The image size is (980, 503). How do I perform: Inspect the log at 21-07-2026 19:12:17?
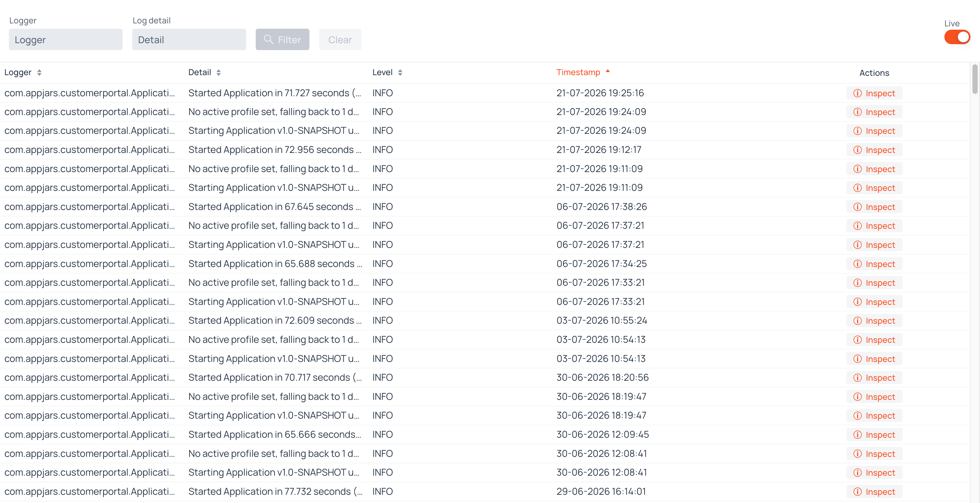pyautogui.click(x=874, y=150)
